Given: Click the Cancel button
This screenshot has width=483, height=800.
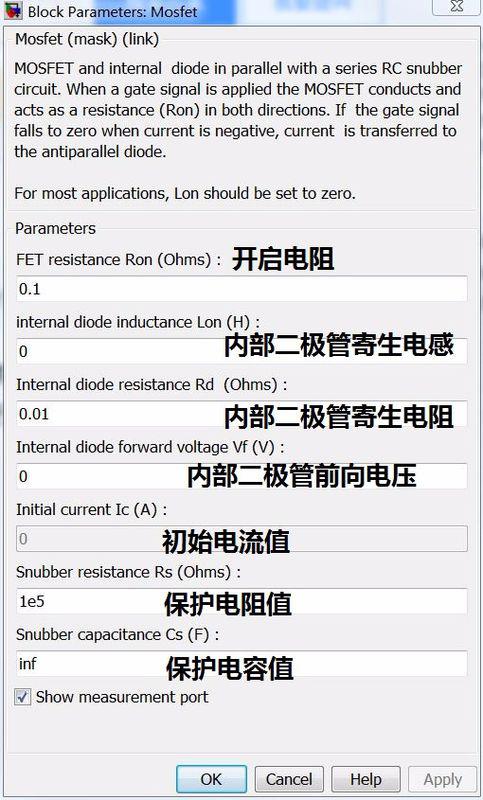Looking at the screenshot, I should click(289, 779).
